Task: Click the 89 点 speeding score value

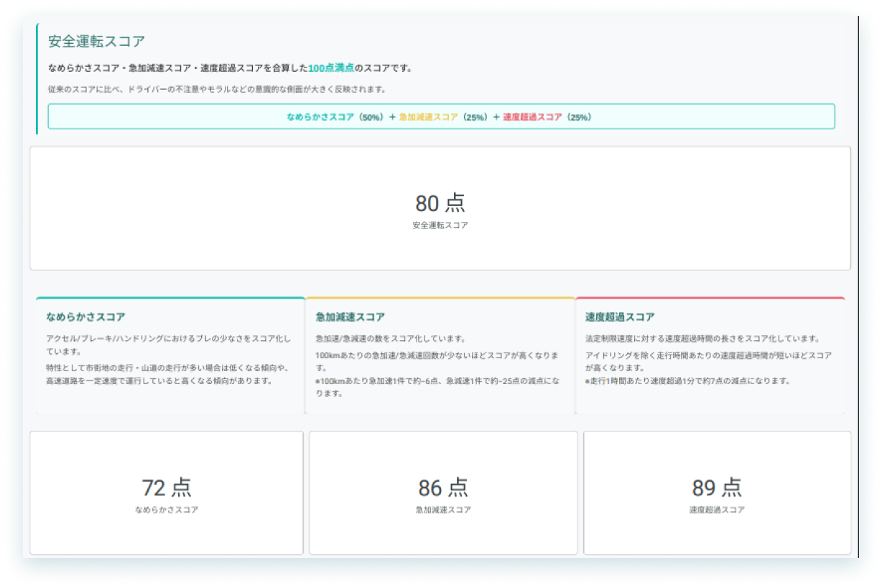Action: tap(717, 488)
